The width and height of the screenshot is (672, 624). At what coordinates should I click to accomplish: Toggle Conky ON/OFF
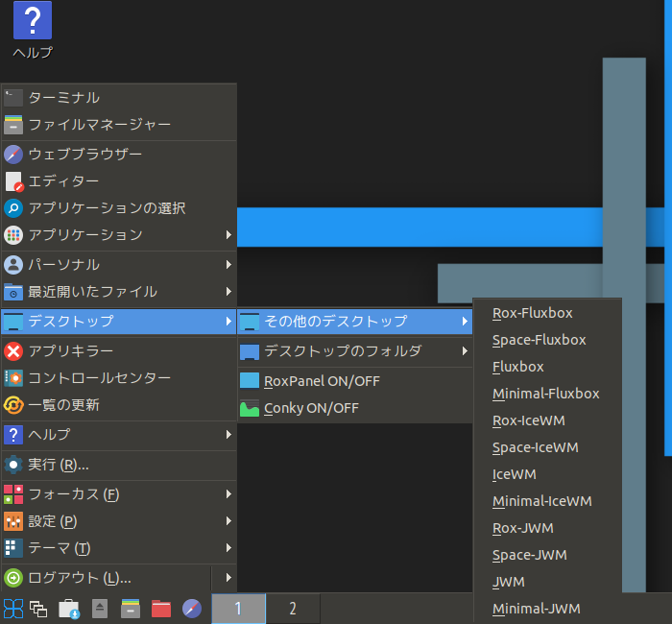tap(355, 408)
